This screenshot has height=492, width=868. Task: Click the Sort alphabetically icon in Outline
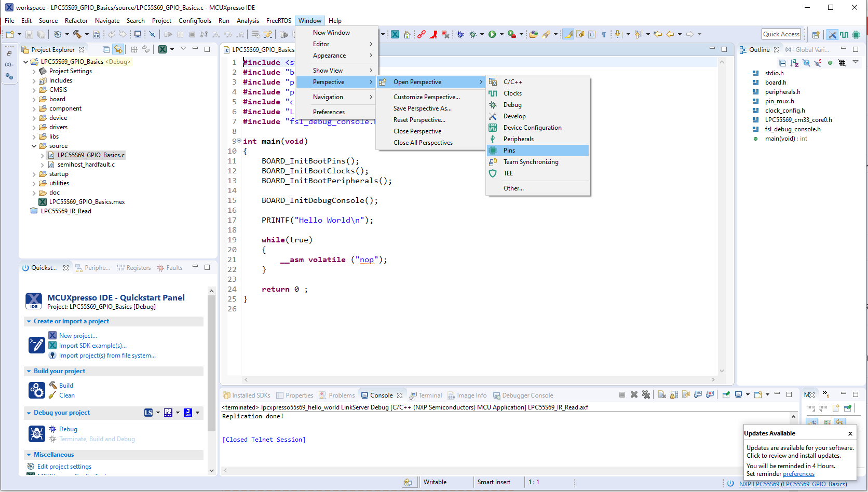(x=794, y=63)
